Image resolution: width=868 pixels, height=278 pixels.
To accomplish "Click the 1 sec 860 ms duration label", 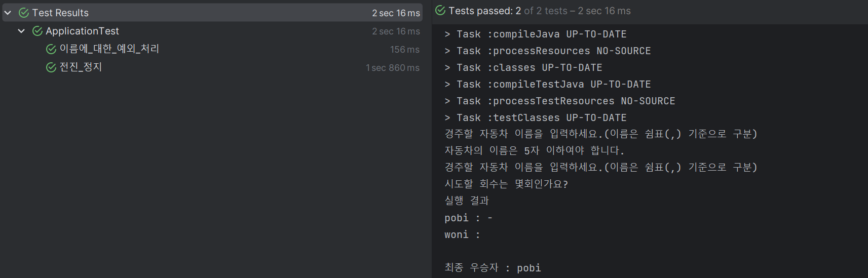I will [393, 68].
